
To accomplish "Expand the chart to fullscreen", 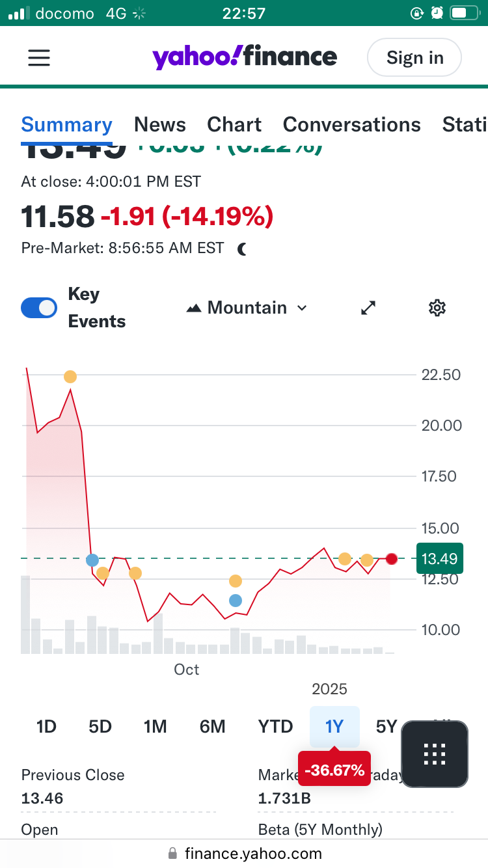I will click(368, 308).
